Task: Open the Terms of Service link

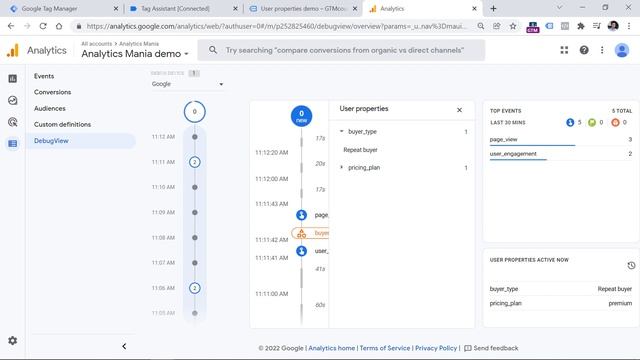Action: (384, 348)
